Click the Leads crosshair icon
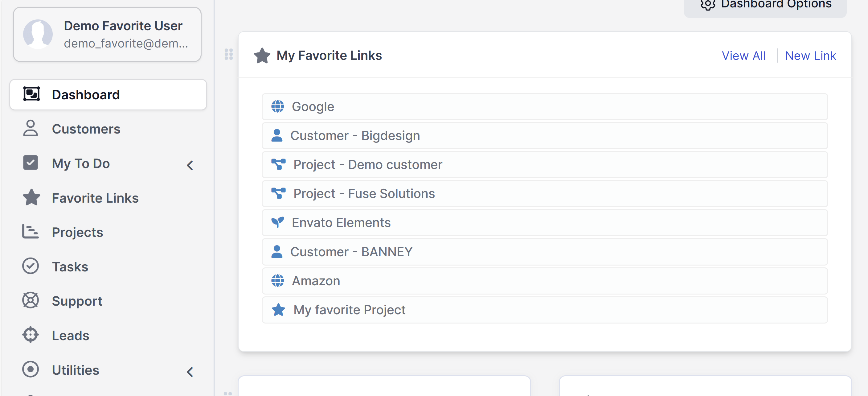Image resolution: width=868 pixels, height=396 pixels. tap(30, 335)
